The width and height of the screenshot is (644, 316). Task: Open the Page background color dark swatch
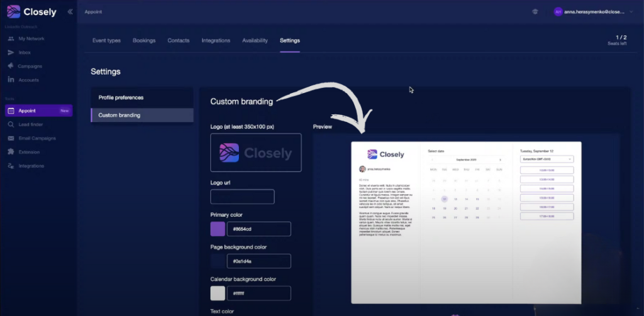click(x=218, y=261)
